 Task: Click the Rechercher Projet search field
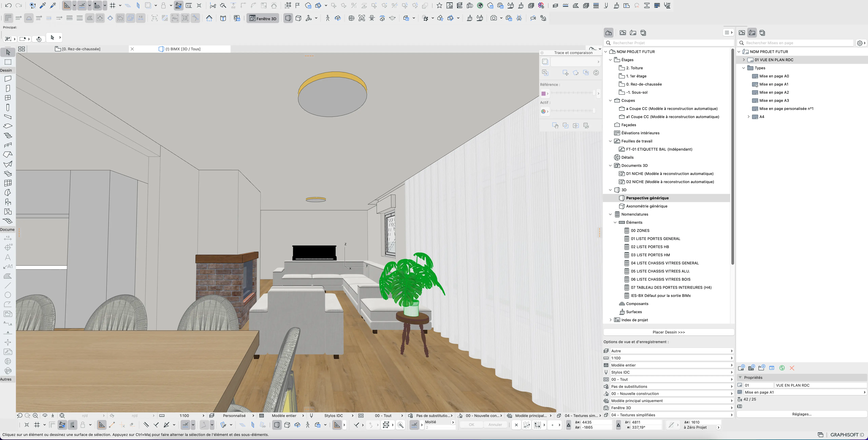click(668, 43)
